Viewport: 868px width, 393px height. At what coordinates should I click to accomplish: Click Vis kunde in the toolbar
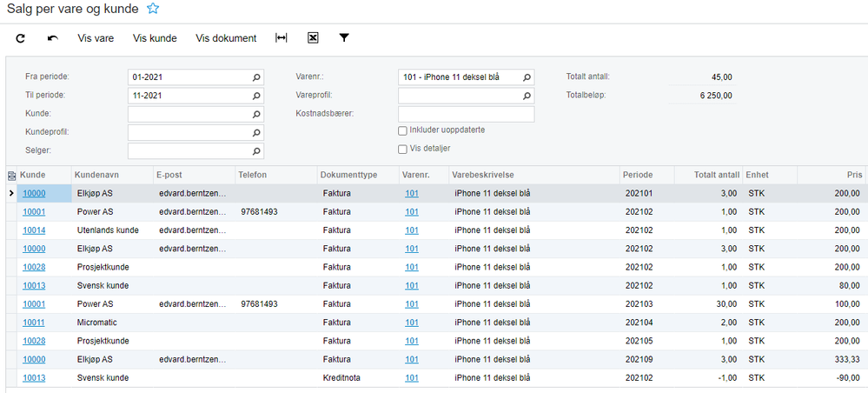tap(155, 38)
